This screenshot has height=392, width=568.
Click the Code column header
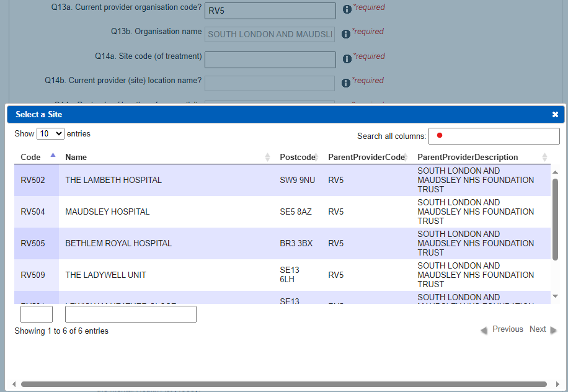[x=30, y=158]
